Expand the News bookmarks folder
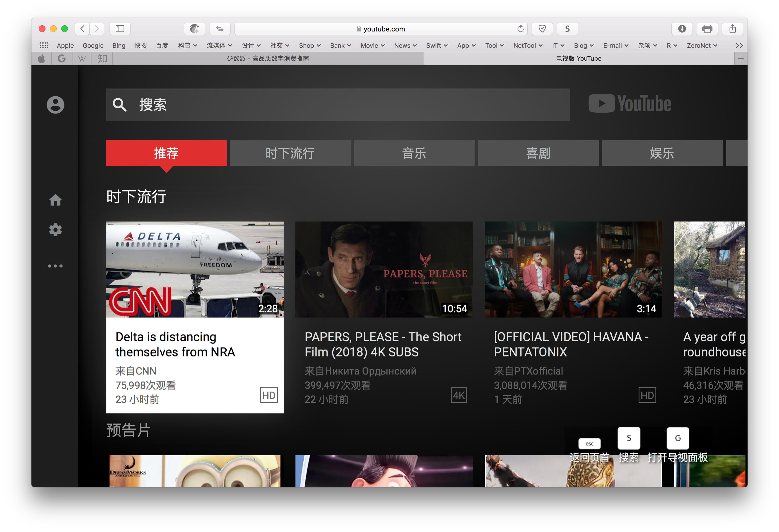The image size is (779, 532). point(405,45)
